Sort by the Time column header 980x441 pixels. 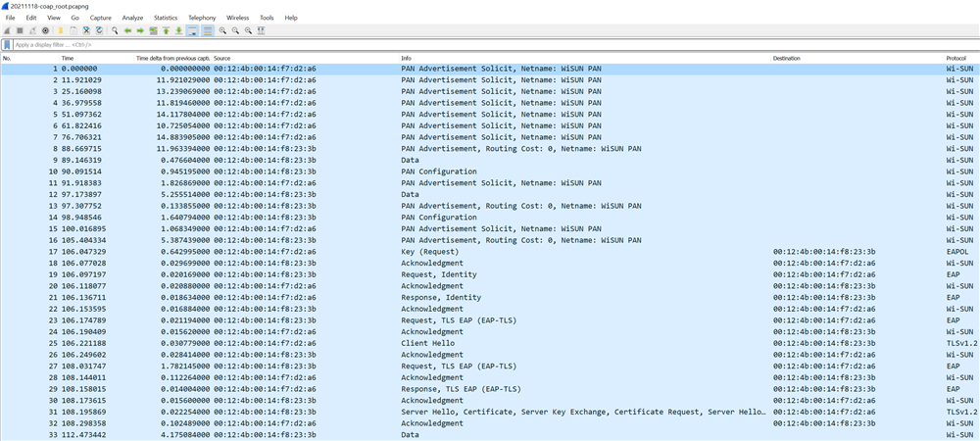point(97,58)
